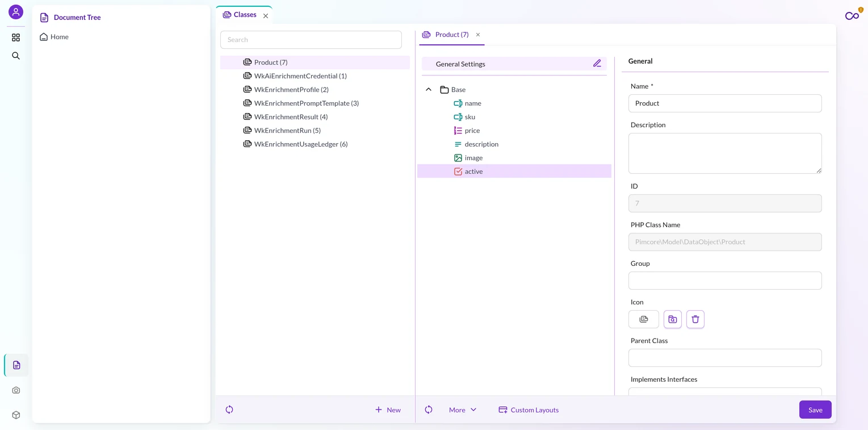The image size is (868, 430).
Task: Click the Implements Interfaces label
Action: 664,379
